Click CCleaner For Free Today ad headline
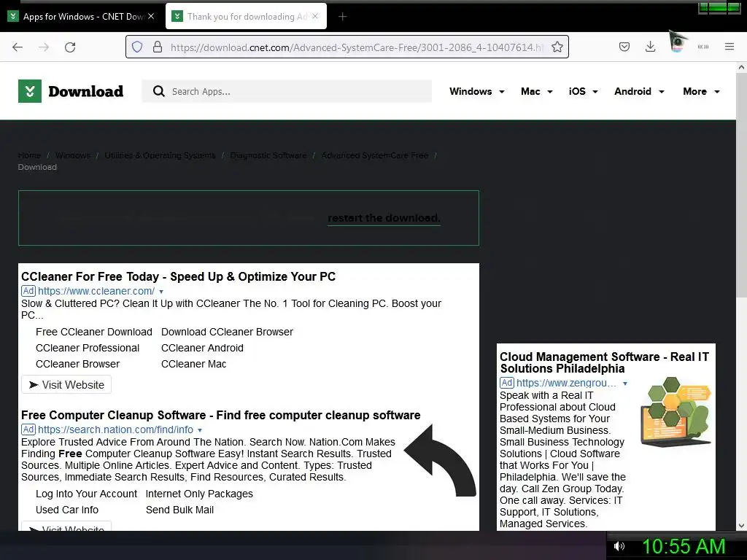The width and height of the screenshot is (747, 560). pyautogui.click(x=178, y=276)
